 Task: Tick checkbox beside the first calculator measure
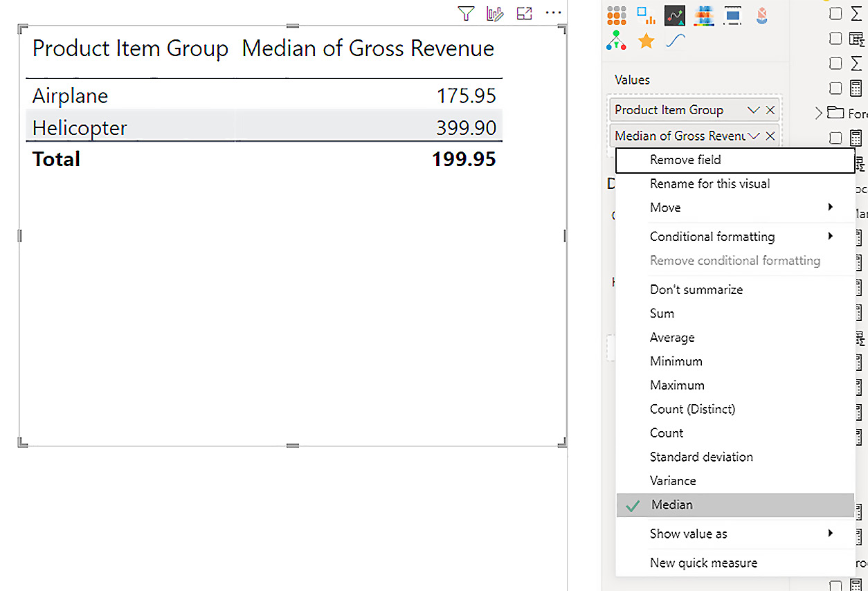pos(836,88)
